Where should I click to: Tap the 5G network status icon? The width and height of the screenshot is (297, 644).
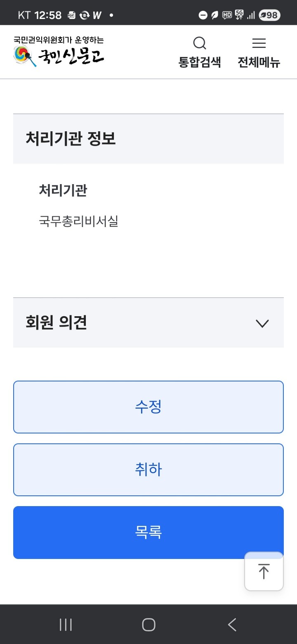(239, 15)
